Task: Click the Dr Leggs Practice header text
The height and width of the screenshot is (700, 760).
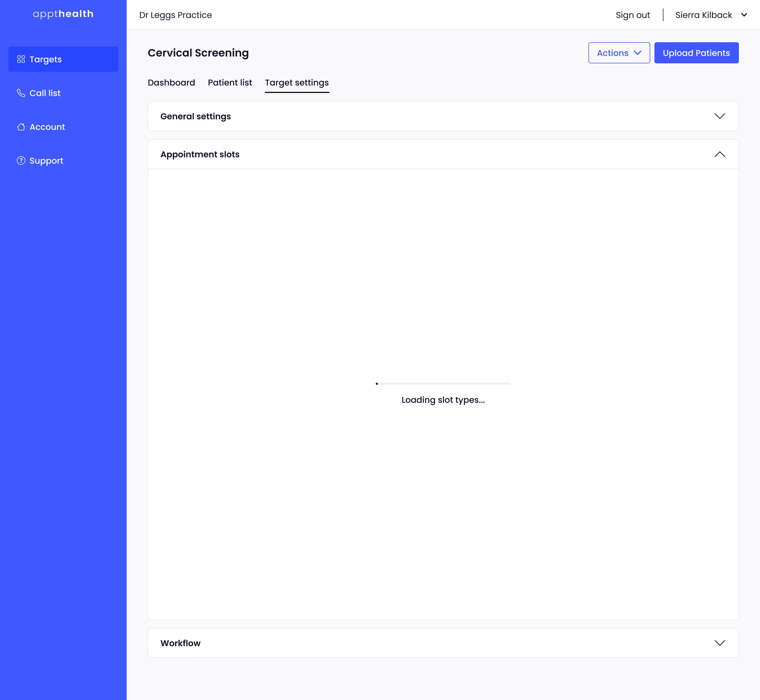Action: pyautogui.click(x=175, y=15)
